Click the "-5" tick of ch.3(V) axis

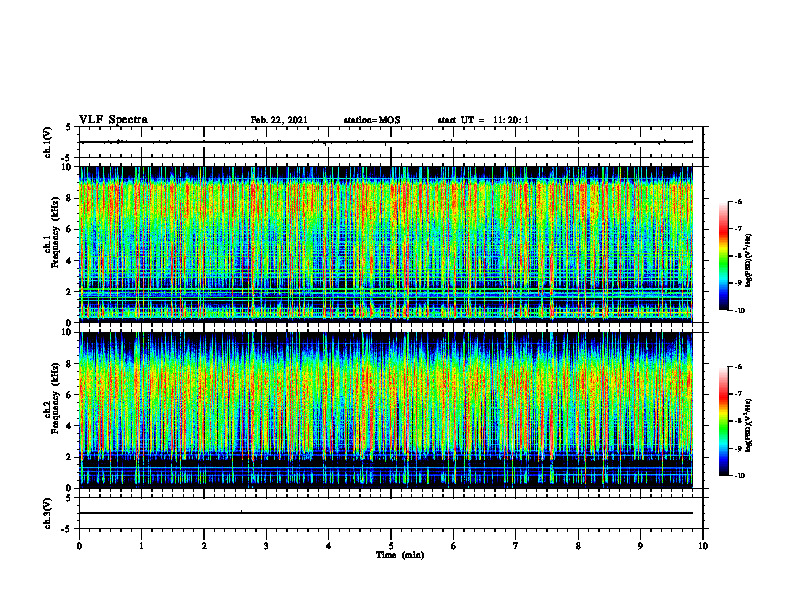click(x=68, y=529)
